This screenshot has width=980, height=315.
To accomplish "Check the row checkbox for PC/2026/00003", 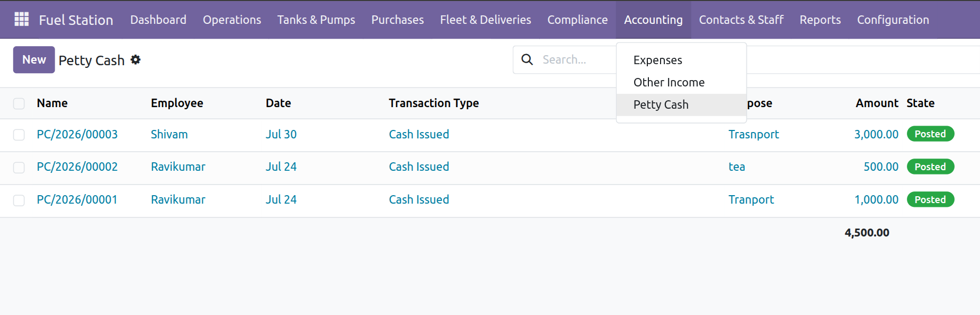I will pyautogui.click(x=19, y=135).
